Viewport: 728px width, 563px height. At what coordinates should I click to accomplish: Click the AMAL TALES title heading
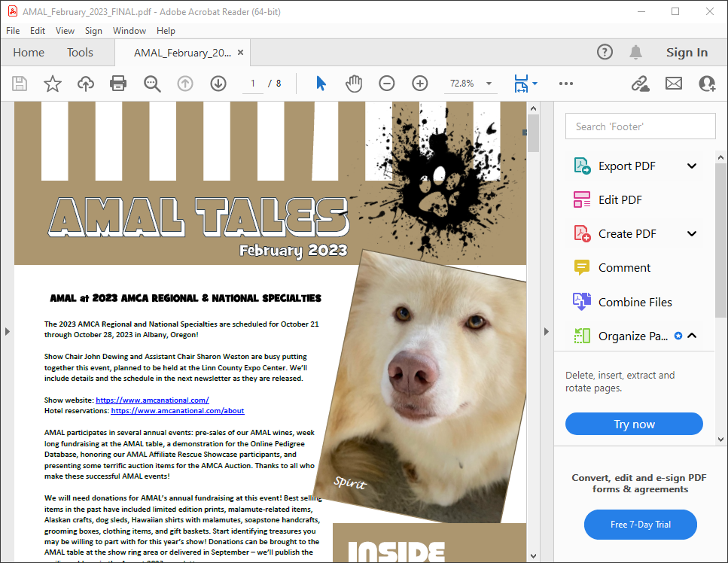click(x=199, y=217)
